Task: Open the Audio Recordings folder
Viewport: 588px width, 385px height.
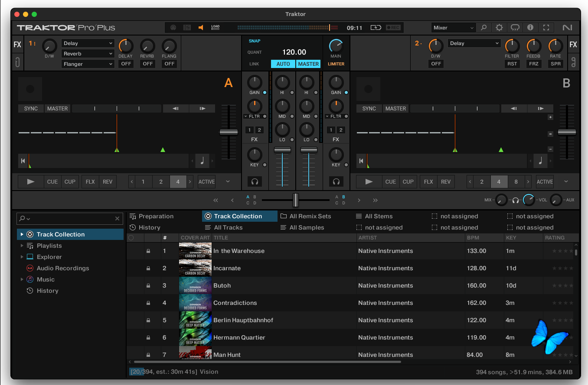Action: click(x=63, y=268)
